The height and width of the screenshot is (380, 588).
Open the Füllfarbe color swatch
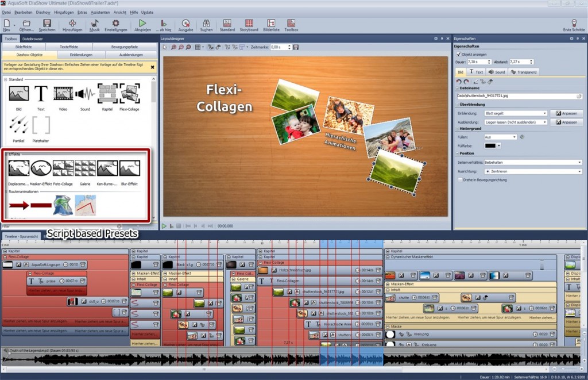point(491,145)
